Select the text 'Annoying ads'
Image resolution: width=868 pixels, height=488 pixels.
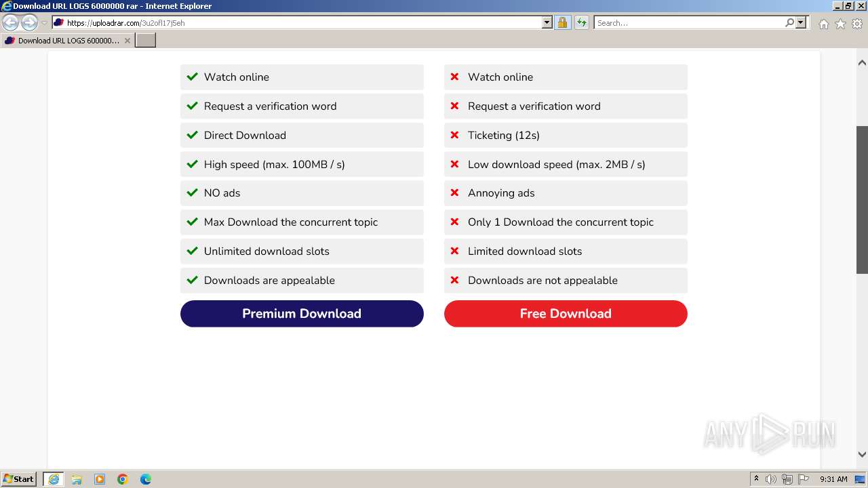501,193
